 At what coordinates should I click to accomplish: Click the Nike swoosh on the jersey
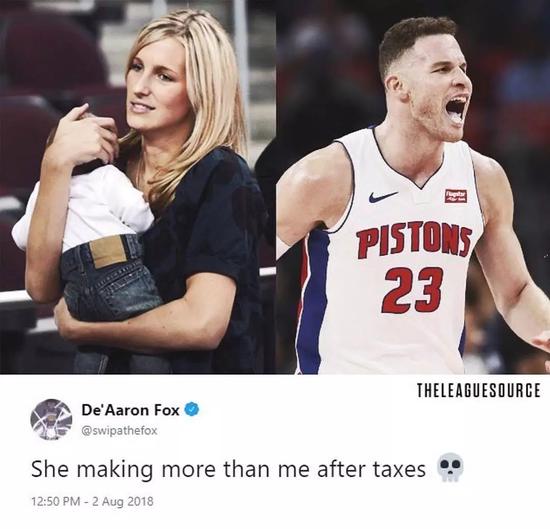[383, 197]
